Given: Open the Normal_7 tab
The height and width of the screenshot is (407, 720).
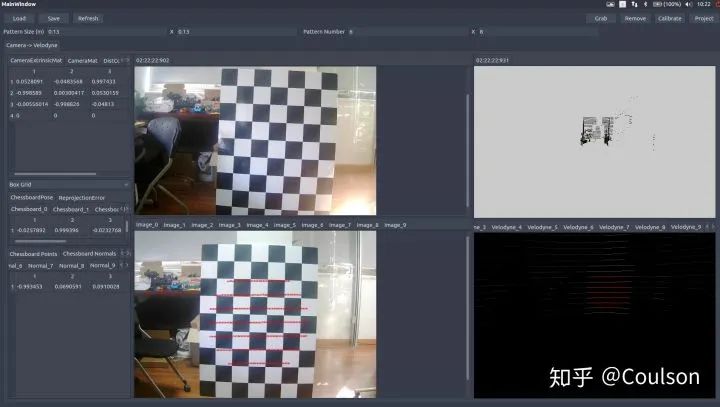Looking at the screenshot, I should (40, 266).
